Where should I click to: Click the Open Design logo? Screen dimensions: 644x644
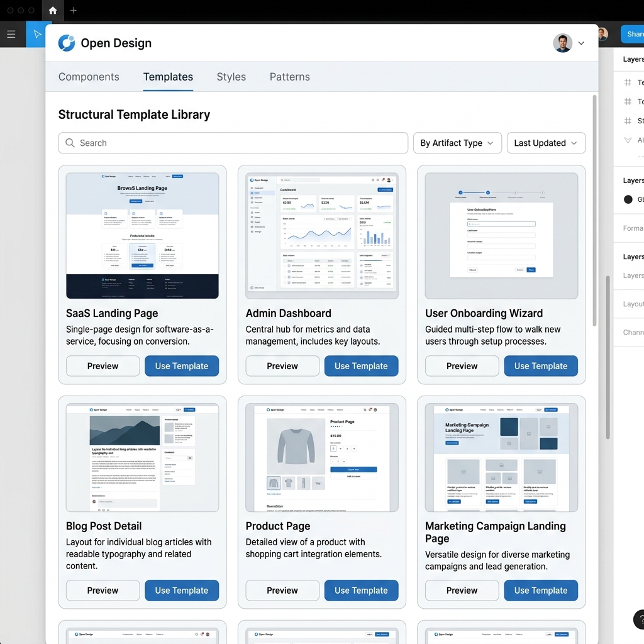point(66,43)
